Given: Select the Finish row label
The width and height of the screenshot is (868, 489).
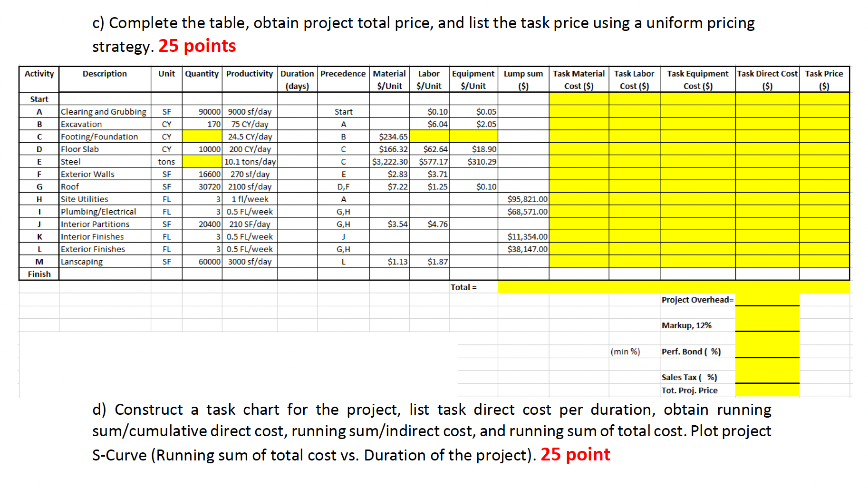Looking at the screenshot, I should coord(39,274).
